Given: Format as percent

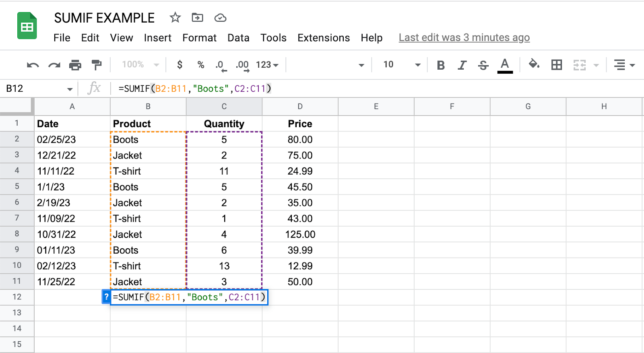Looking at the screenshot, I should coord(201,64).
